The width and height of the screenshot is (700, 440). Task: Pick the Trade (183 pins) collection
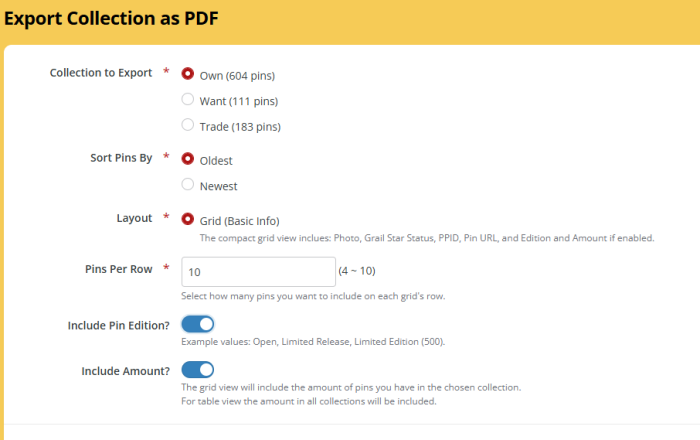tap(188, 126)
